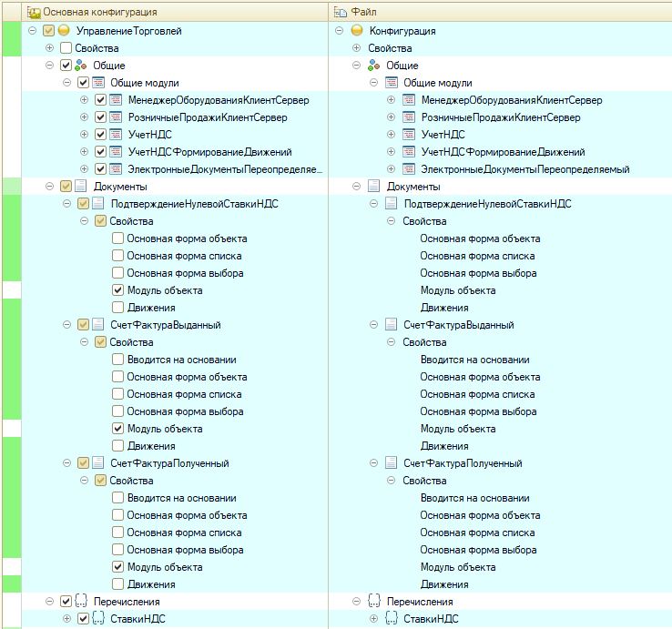Collapse Общие модули in left pane

click(x=66, y=82)
